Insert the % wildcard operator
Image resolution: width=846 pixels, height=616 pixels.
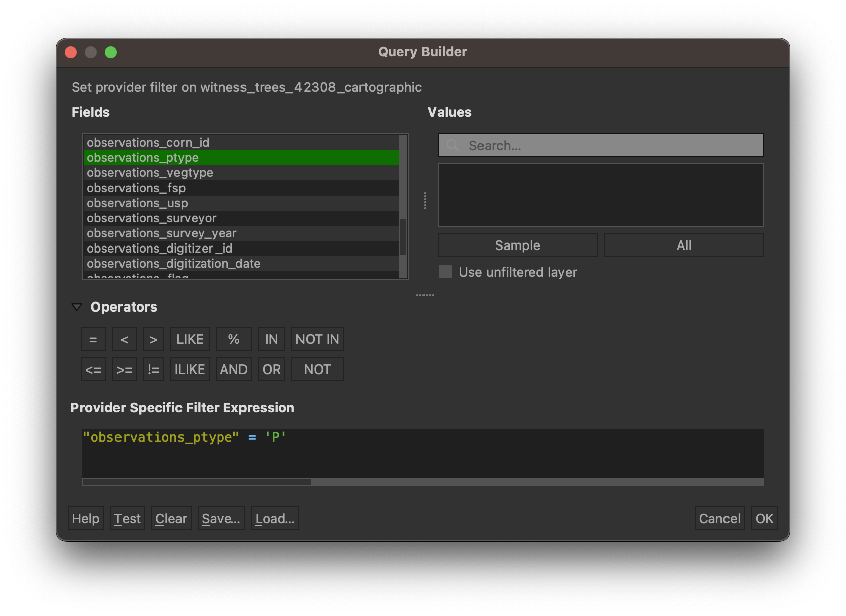coord(233,339)
